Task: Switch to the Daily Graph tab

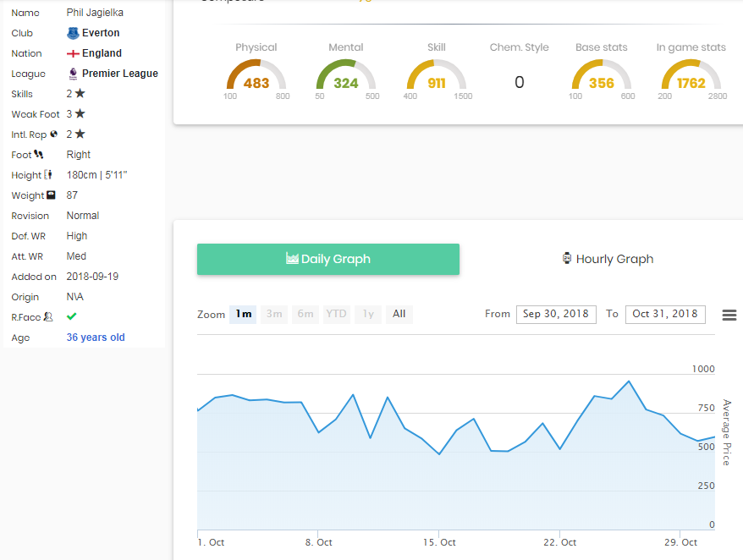Action: pyautogui.click(x=328, y=260)
